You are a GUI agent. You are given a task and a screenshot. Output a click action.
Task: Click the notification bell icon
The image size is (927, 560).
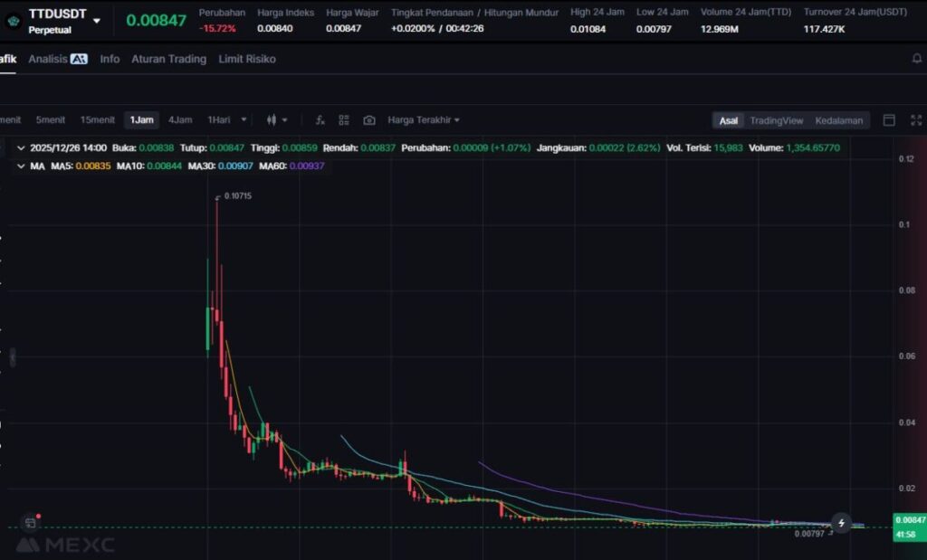coord(916,59)
